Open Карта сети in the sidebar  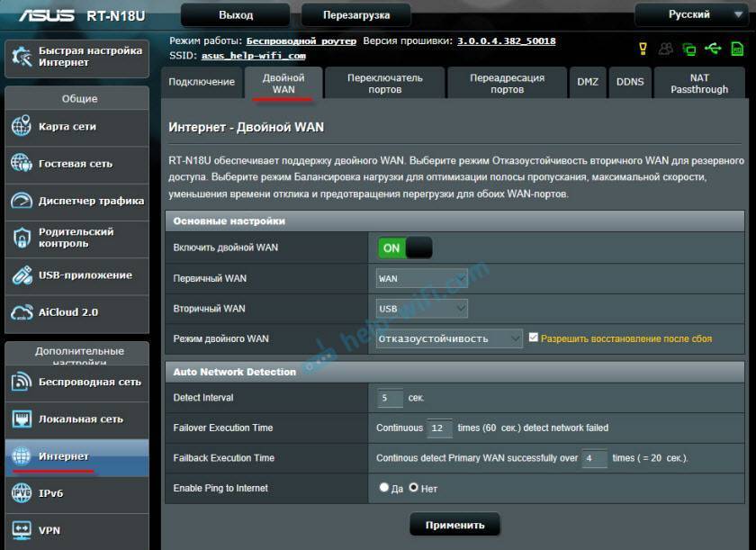pyautogui.click(x=76, y=127)
